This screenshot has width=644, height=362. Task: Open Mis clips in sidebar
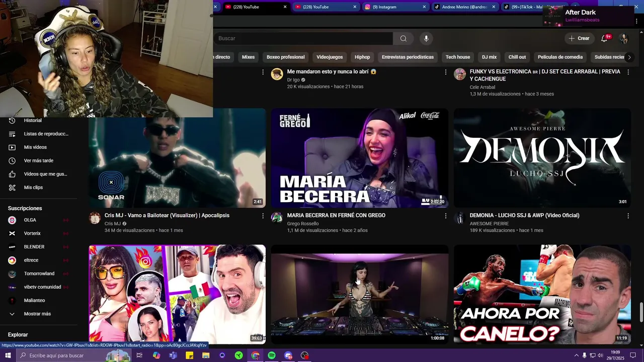coord(39,188)
